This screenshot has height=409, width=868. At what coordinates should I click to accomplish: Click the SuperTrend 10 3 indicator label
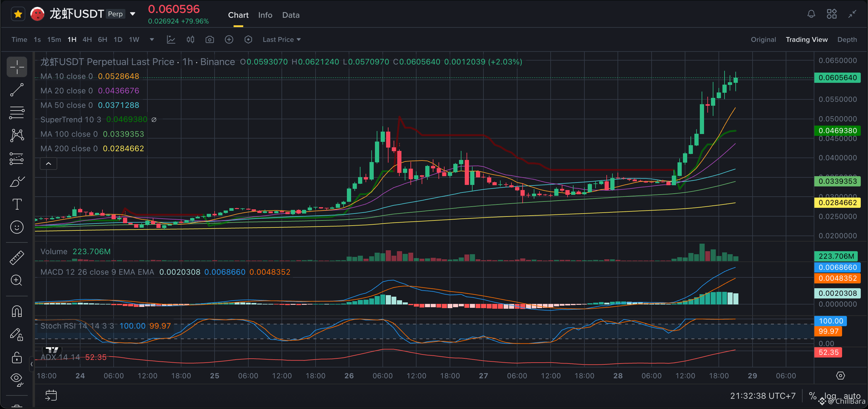(71, 120)
